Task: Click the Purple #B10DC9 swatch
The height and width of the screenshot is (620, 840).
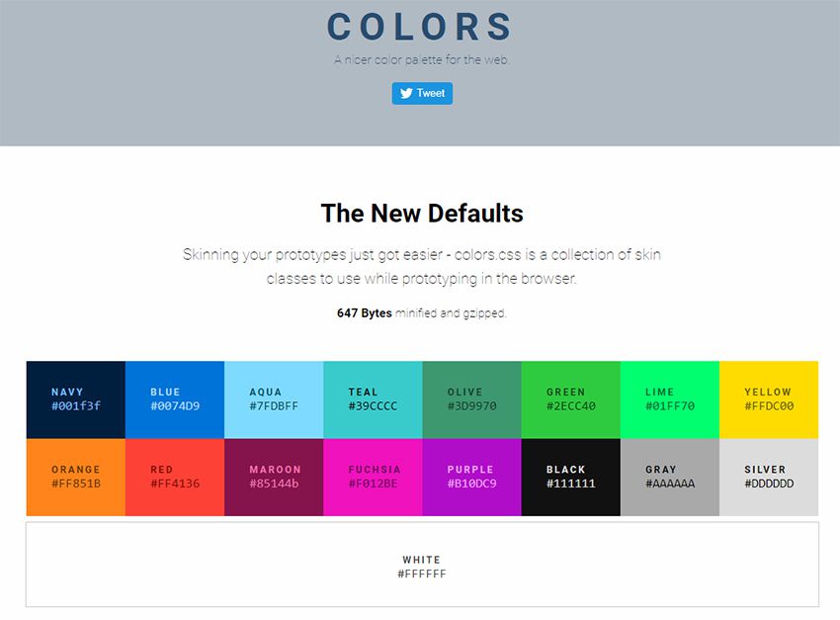Action: click(471, 477)
